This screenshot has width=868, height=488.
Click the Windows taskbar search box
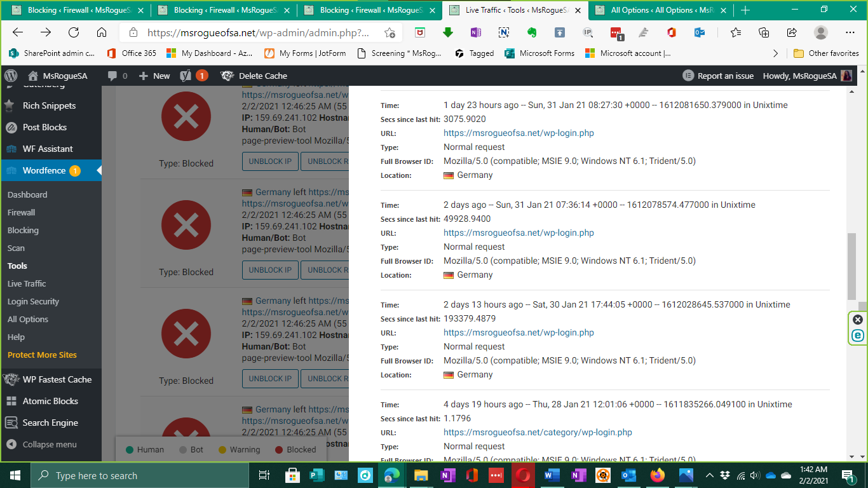tap(140, 475)
